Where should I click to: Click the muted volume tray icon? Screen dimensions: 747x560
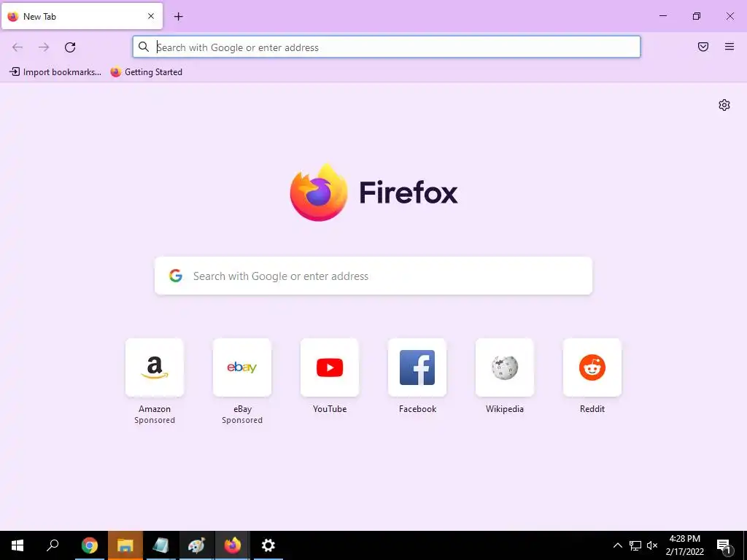pos(652,545)
